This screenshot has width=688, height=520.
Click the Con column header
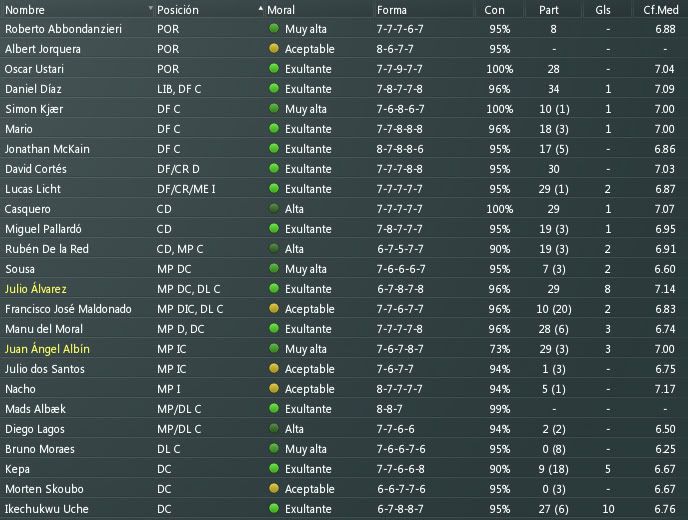494,10
